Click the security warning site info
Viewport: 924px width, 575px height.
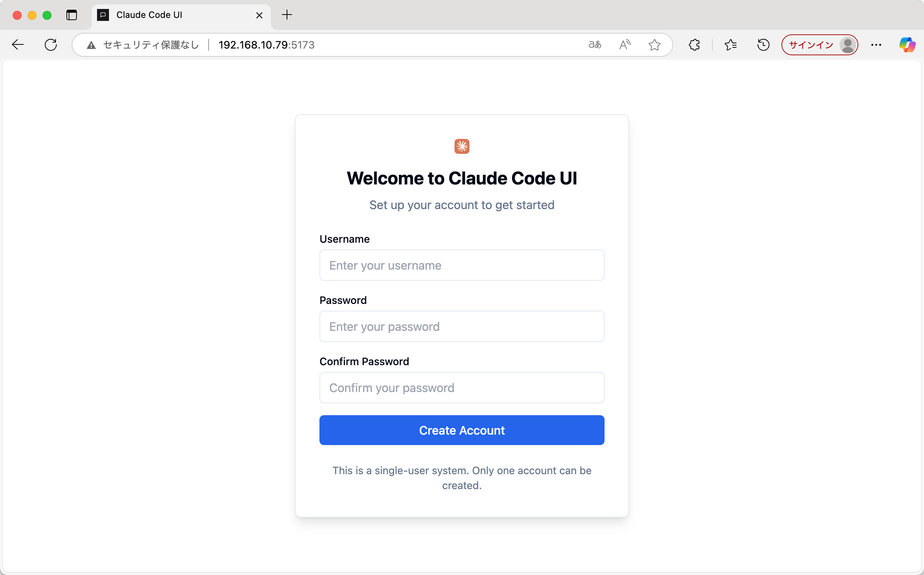[x=143, y=45]
